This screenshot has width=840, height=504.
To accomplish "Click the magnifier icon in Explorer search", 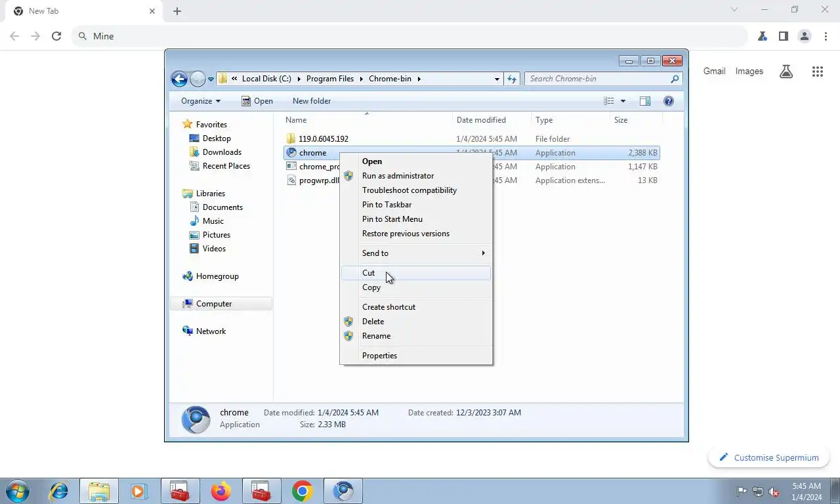I will (x=675, y=79).
